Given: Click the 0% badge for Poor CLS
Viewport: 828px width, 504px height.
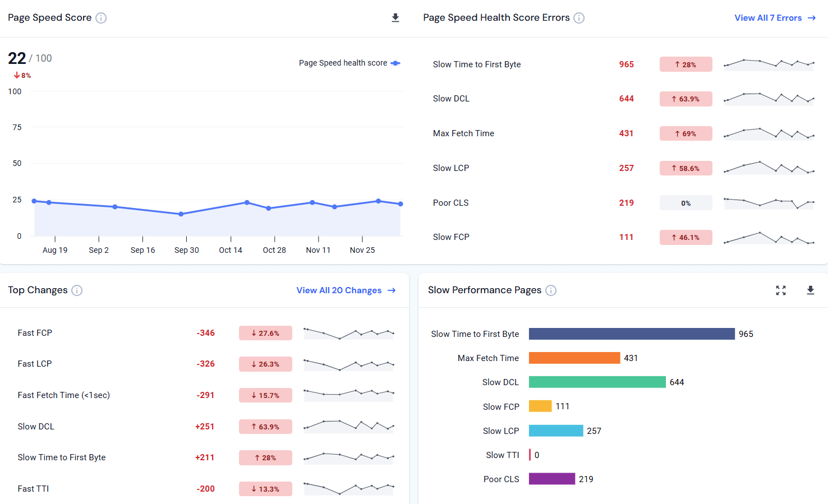Looking at the screenshot, I should pos(686,203).
